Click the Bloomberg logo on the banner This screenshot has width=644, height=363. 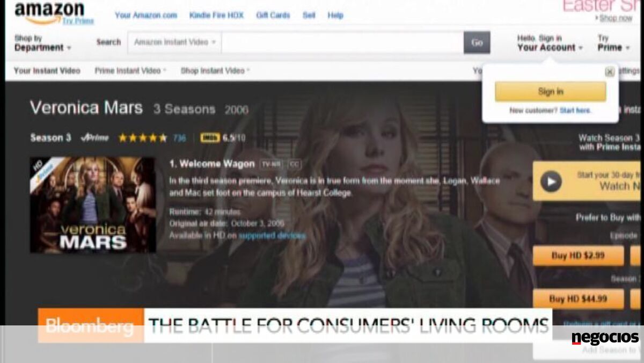90,325
